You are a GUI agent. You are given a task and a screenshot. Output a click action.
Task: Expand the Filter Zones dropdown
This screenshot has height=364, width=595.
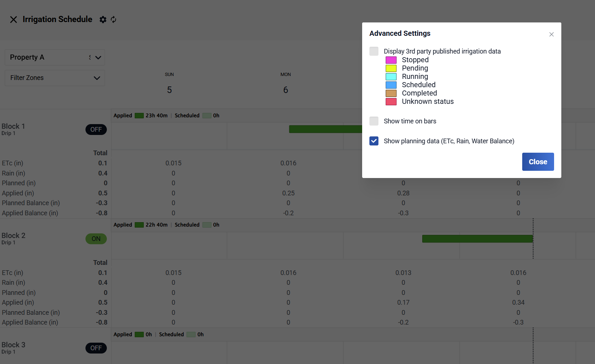[55, 78]
